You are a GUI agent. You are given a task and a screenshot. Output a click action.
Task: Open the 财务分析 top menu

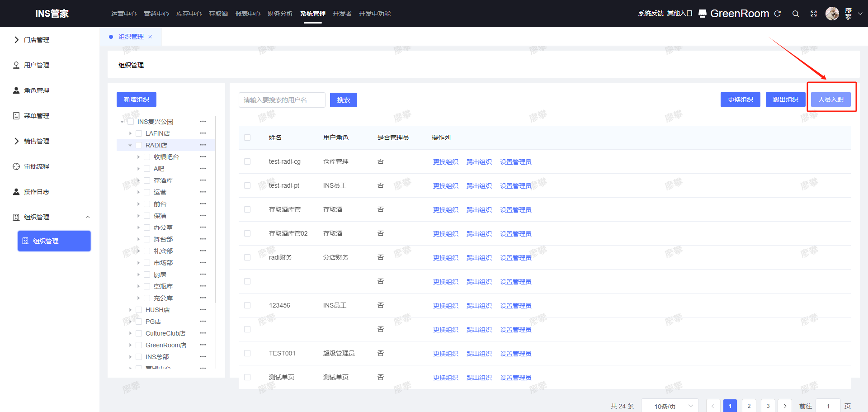(x=280, y=14)
